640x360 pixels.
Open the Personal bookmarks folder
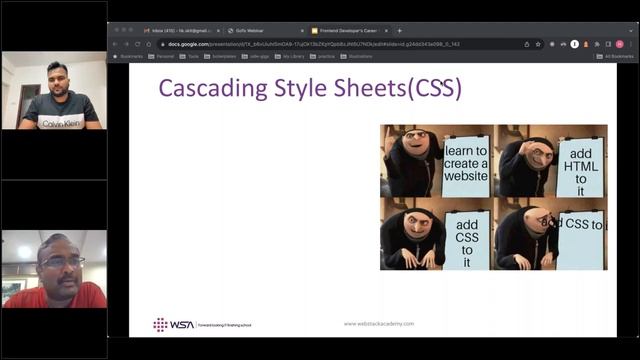click(x=161, y=56)
